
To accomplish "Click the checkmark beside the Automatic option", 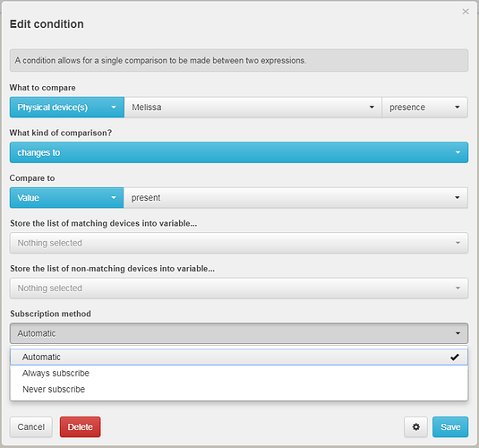I will pyautogui.click(x=455, y=357).
